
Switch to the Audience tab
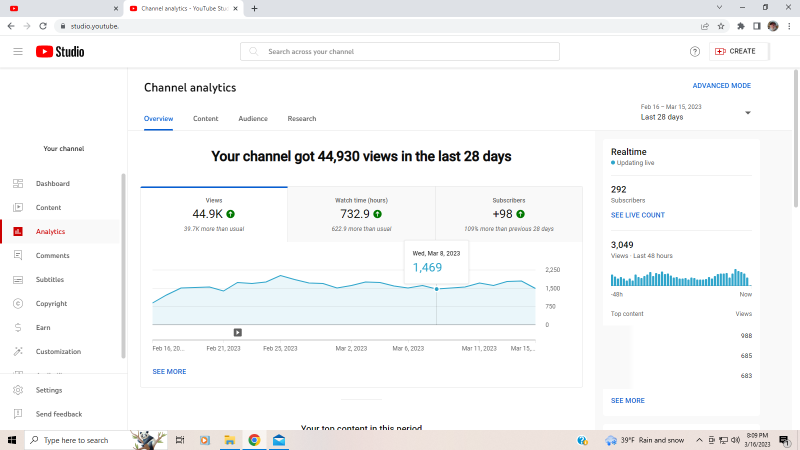point(253,119)
